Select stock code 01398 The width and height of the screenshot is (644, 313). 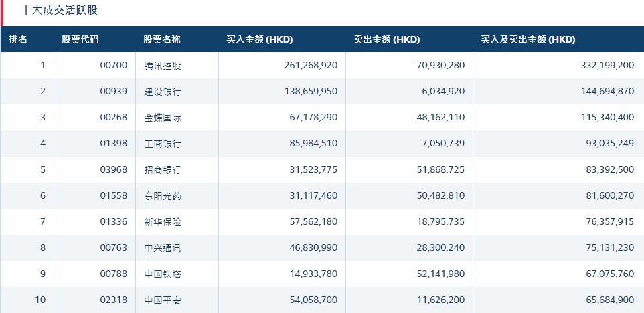[x=114, y=143]
